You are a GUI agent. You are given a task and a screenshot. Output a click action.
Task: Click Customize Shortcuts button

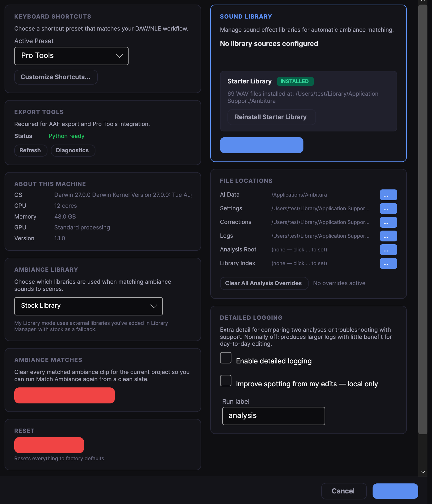coord(56,77)
